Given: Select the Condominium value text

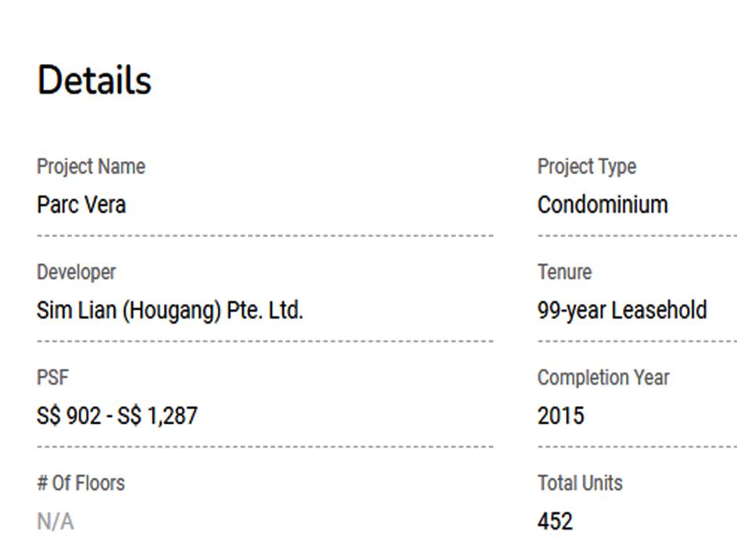Looking at the screenshot, I should [602, 205].
